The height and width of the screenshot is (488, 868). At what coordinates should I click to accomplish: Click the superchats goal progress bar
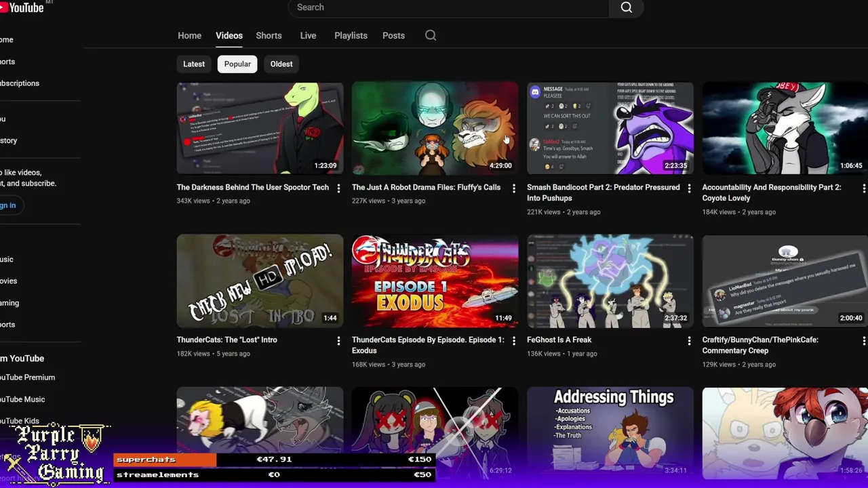tap(275, 460)
